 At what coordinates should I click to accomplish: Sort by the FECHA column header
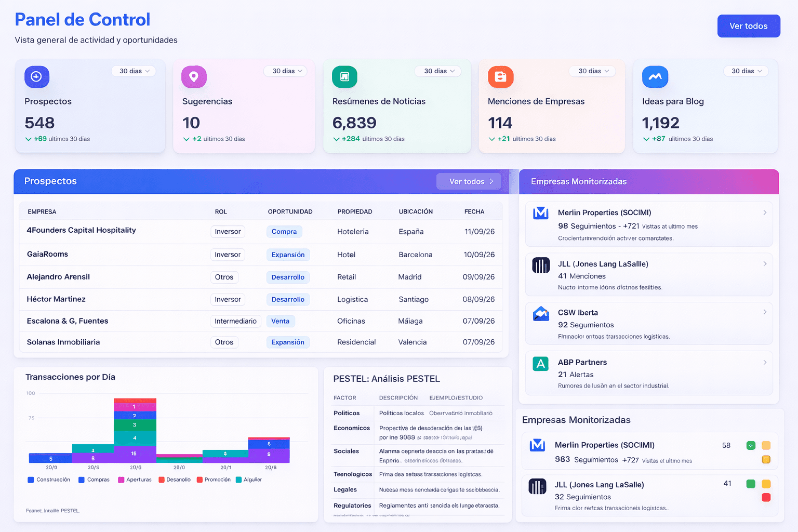474,211
